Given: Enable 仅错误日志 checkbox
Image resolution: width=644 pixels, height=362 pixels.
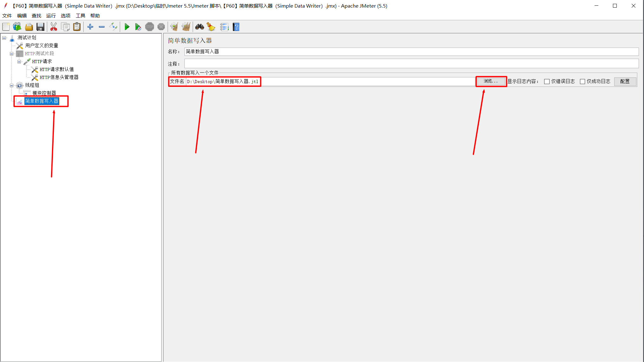Looking at the screenshot, I should click(547, 82).
